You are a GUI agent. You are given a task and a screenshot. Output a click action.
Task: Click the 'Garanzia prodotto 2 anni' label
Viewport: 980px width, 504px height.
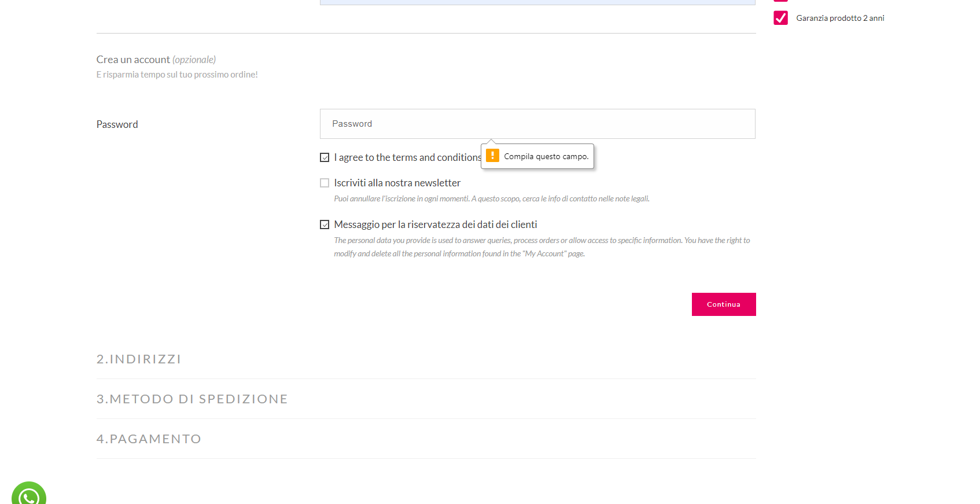(840, 18)
